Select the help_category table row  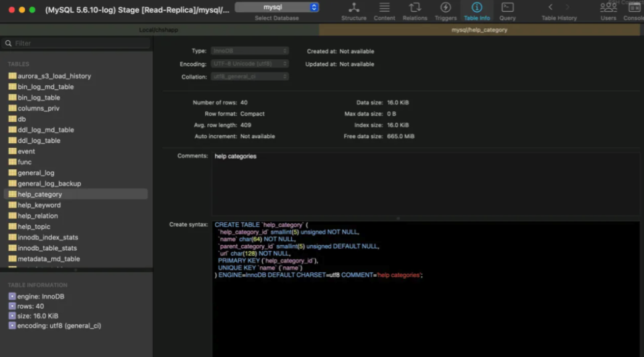point(76,194)
